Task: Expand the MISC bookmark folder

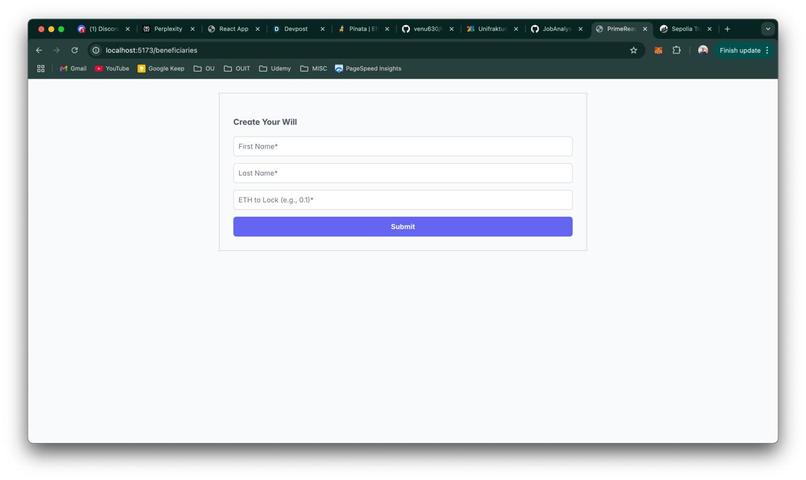Action: tap(314, 68)
